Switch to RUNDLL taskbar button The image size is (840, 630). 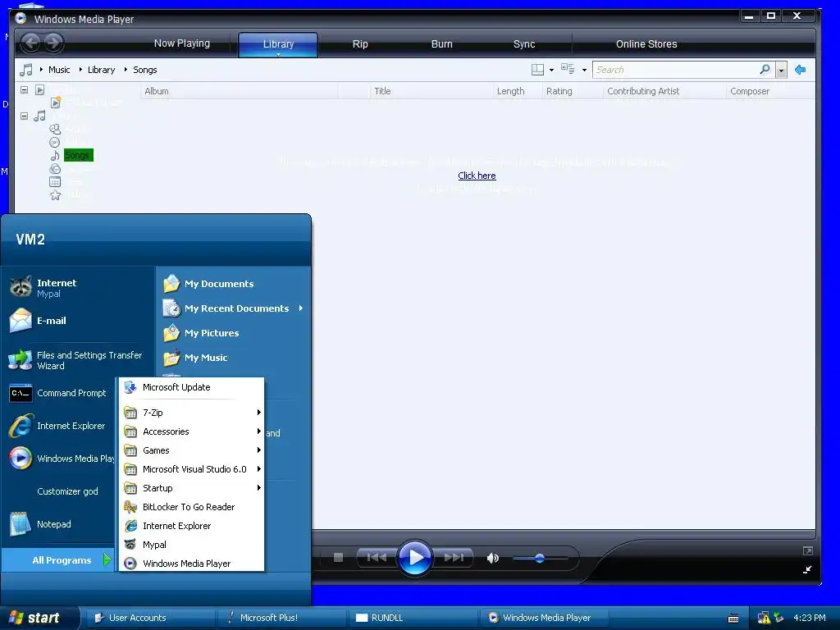pos(413,618)
